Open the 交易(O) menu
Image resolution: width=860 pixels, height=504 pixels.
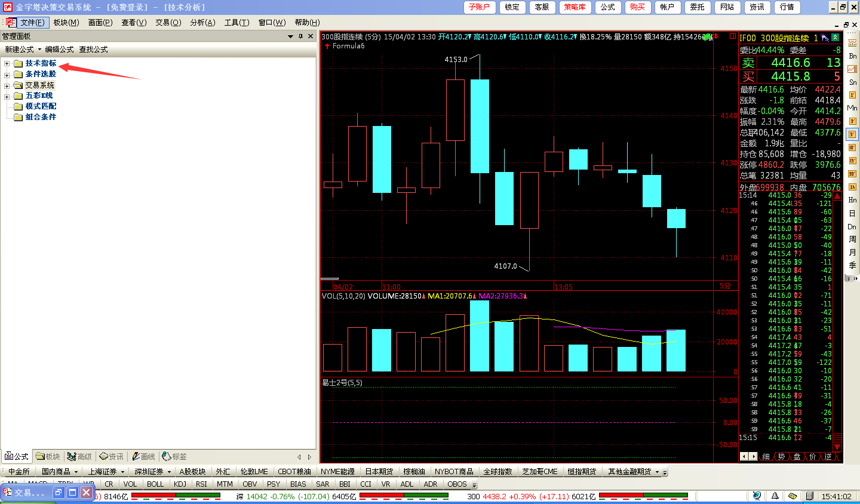point(168,22)
